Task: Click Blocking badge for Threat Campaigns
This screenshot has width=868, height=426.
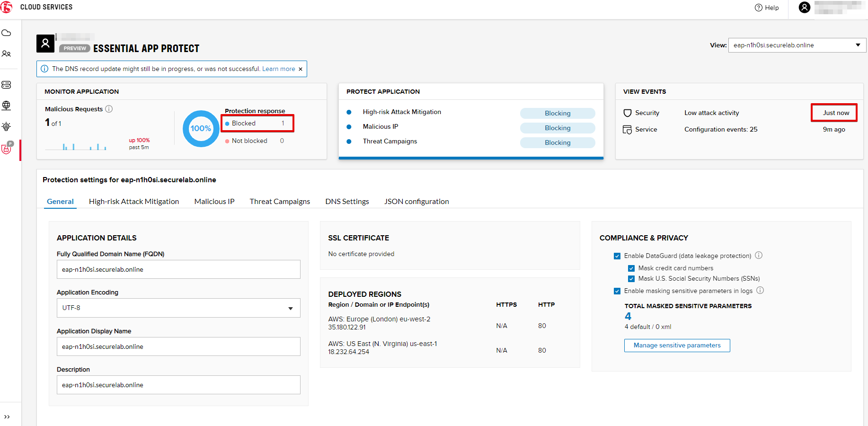Action: (x=558, y=142)
